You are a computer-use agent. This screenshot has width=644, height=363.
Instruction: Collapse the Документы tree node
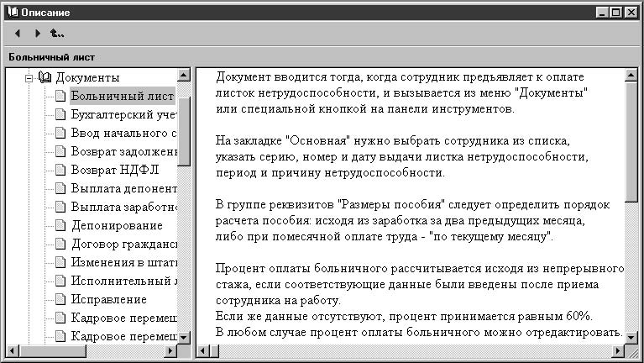[x=29, y=78]
